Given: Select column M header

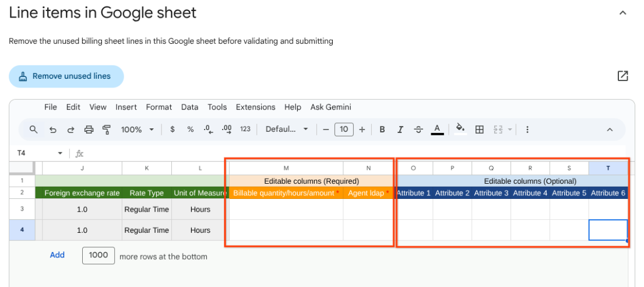Looking at the screenshot, I should coord(286,168).
